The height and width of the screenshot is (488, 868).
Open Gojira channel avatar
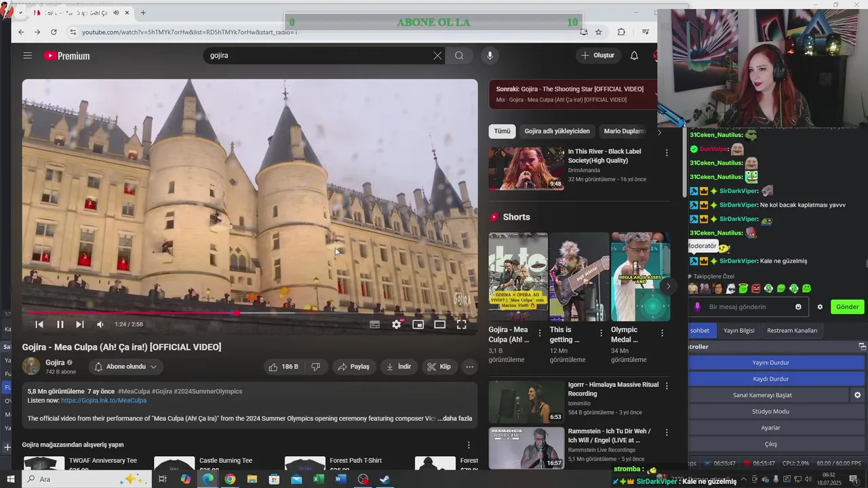pos(31,367)
